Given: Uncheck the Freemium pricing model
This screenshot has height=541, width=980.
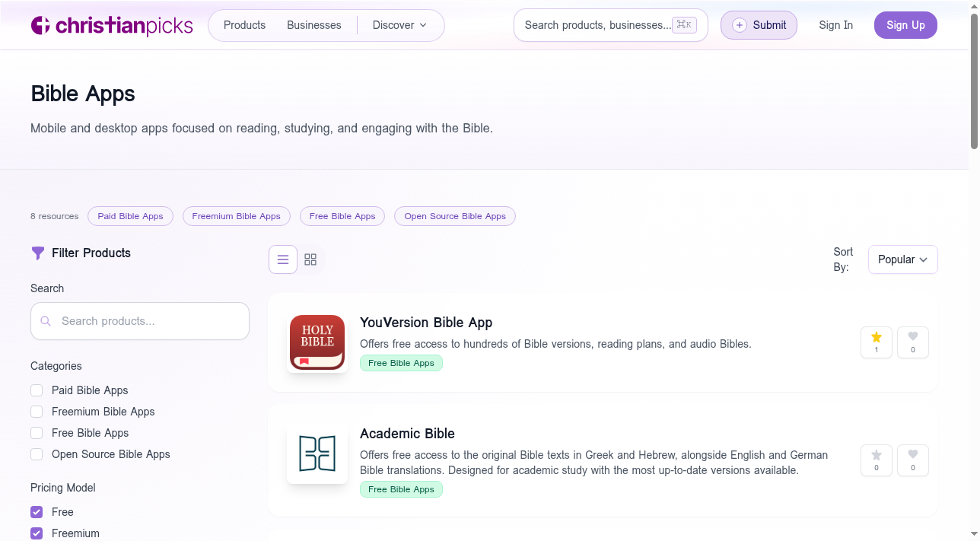Looking at the screenshot, I should click(x=37, y=533).
